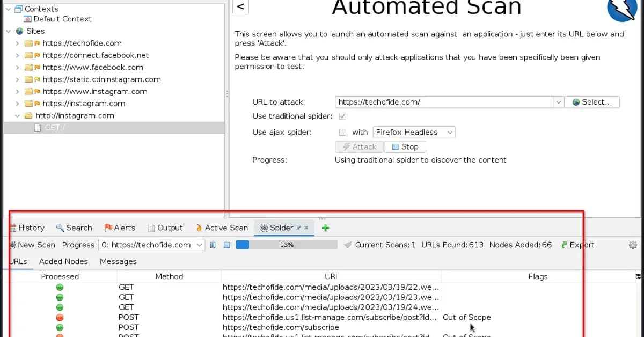Image resolution: width=644 pixels, height=337 pixels.
Task: Sort by the Method column header
Action: point(169,276)
